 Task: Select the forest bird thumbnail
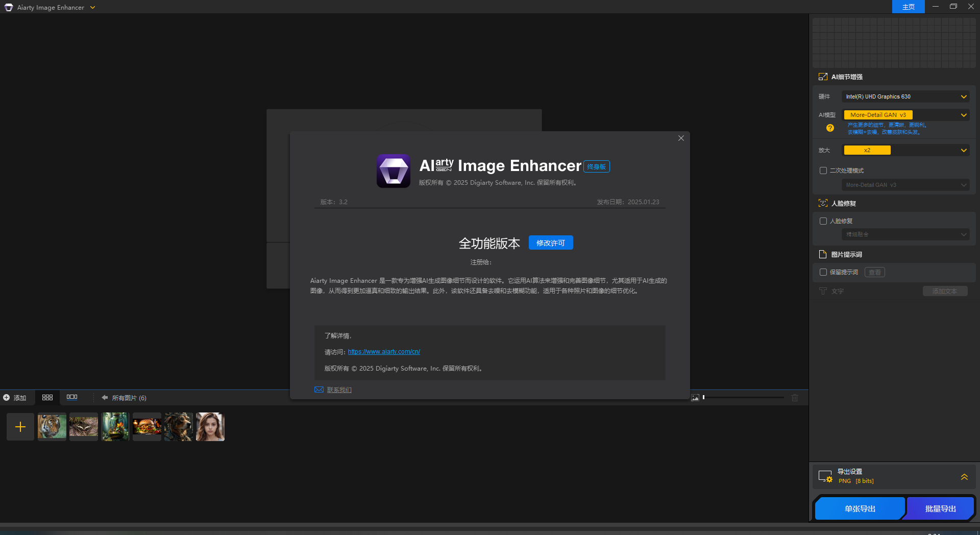click(115, 427)
